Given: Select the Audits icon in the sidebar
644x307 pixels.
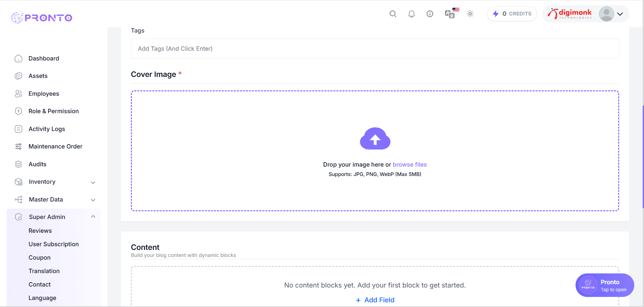Looking at the screenshot, I should 19,164.
